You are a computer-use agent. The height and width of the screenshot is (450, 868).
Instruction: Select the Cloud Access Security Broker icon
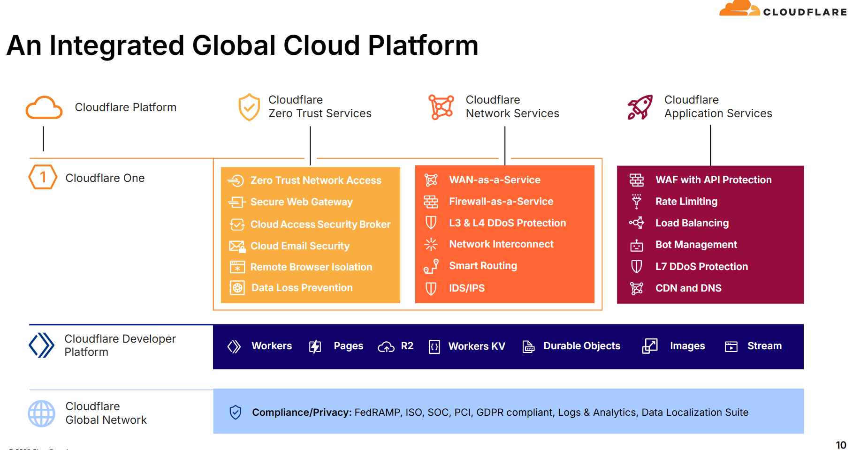[x=237, y=225]
